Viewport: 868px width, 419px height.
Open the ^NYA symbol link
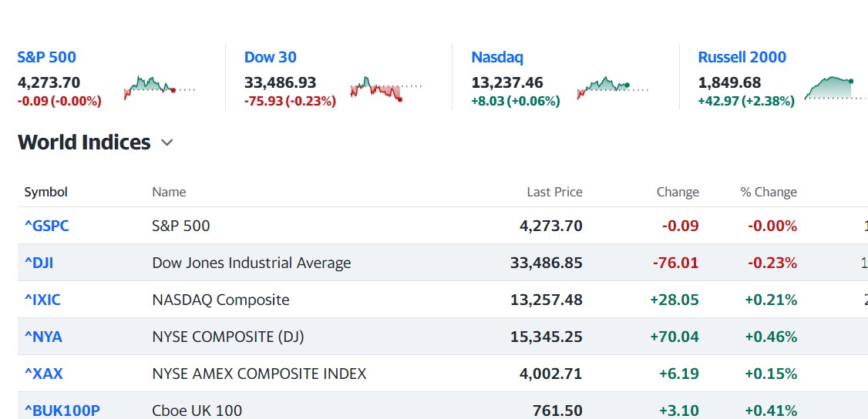click(43, 337)
